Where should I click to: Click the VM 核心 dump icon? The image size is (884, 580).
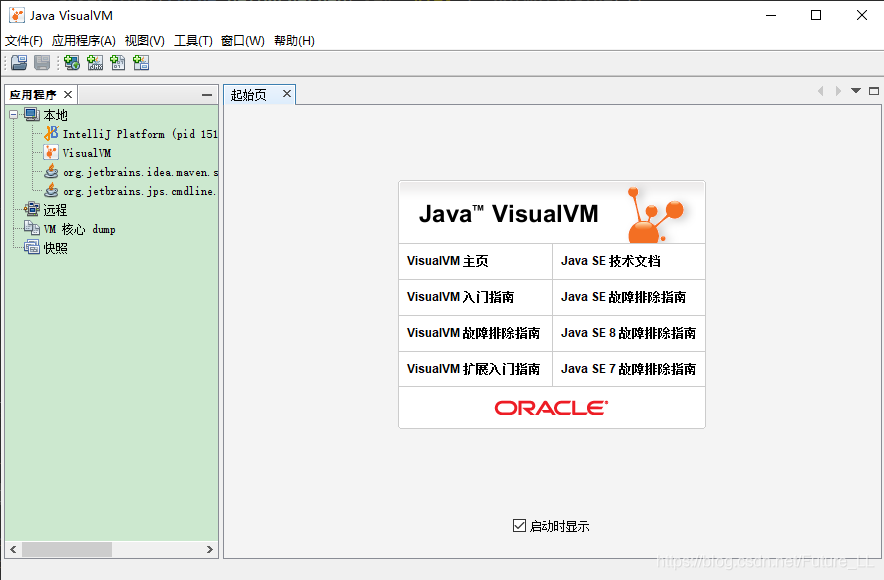tap(32, 228)
